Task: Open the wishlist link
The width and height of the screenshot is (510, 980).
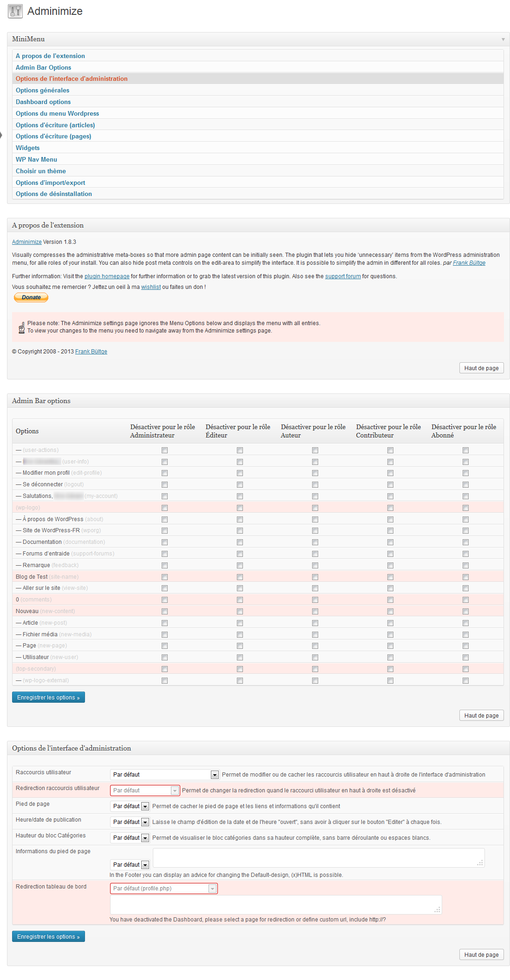Action: (x=151, y=287)
